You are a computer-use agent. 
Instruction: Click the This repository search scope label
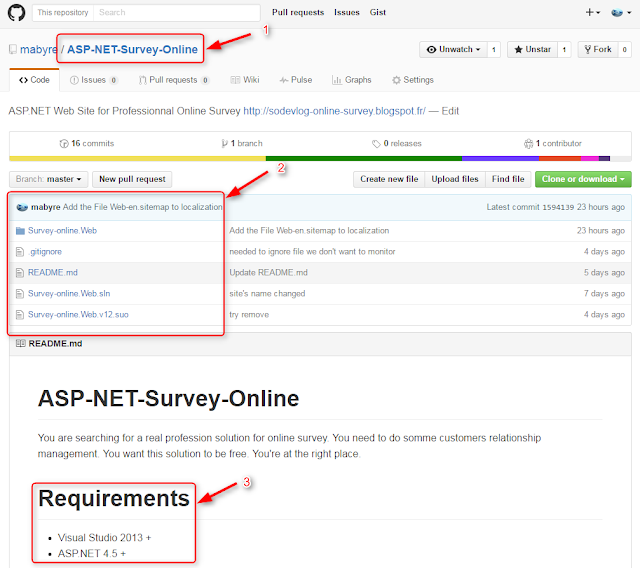[x=63, y=13]
